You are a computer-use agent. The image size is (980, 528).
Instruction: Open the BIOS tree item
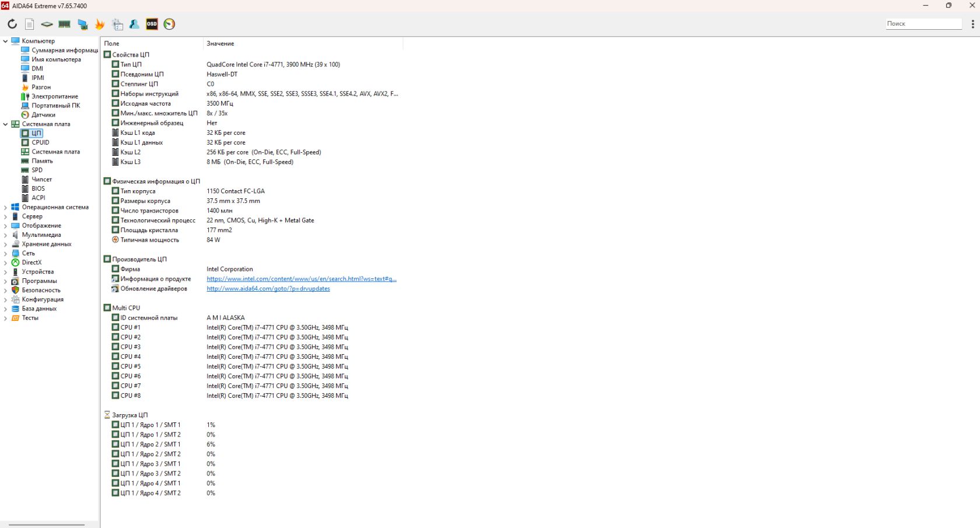38,188
